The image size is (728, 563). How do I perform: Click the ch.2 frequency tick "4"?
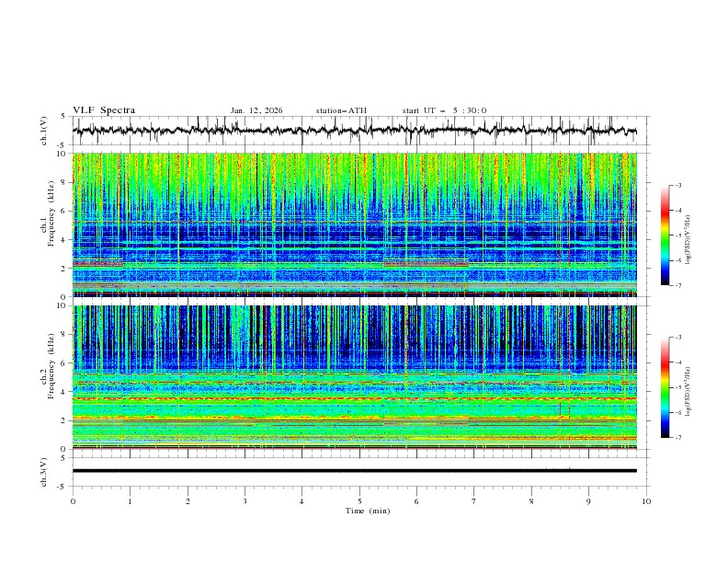[x=65, y=392]
